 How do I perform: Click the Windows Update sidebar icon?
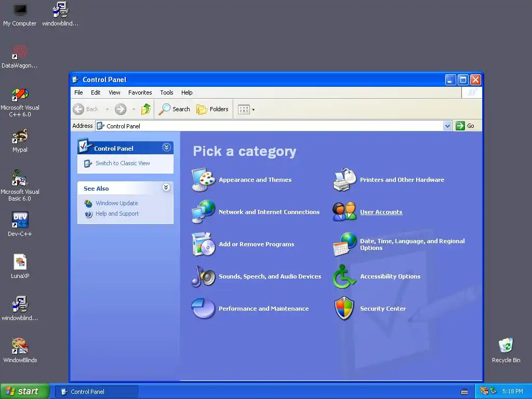(88, 203)
